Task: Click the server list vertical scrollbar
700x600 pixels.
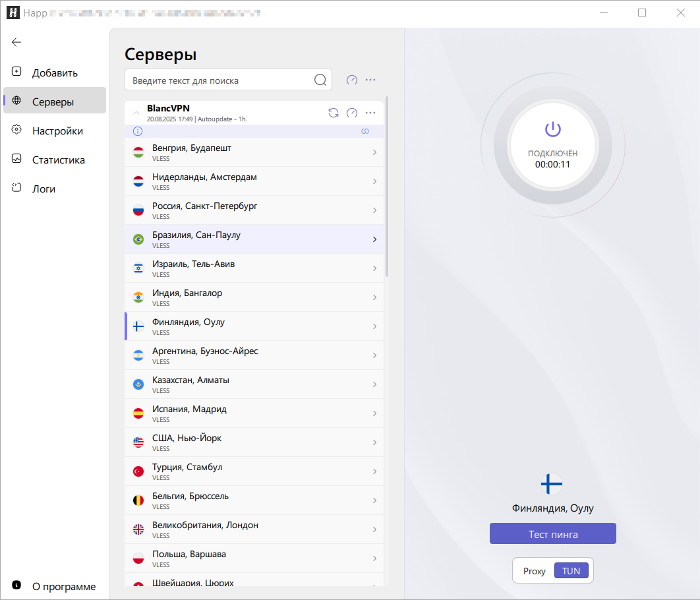Action: click(387, 185)
